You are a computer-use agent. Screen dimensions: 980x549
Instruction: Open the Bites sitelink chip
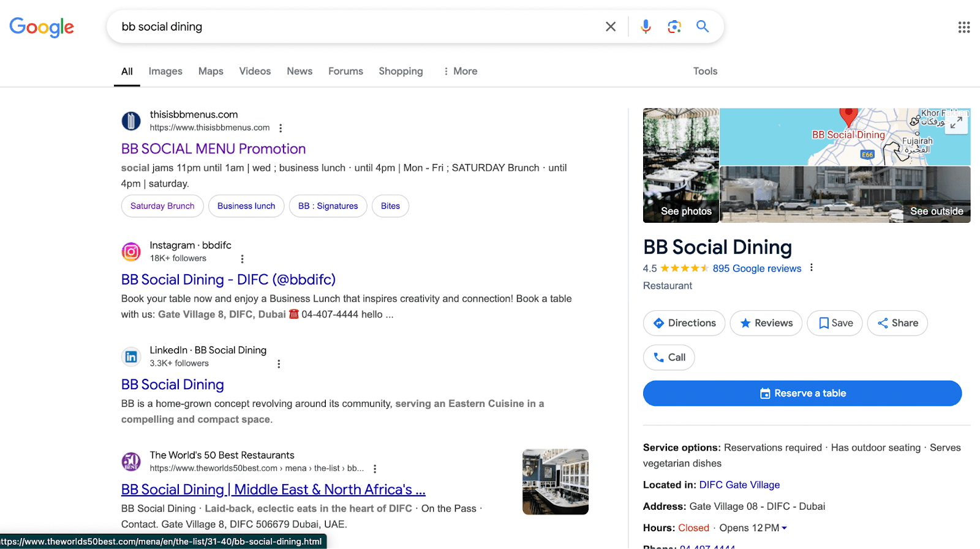point(390,206)
